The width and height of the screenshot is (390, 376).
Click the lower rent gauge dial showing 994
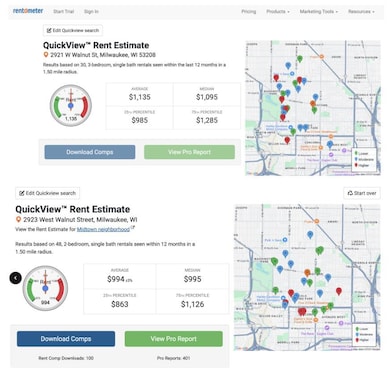click(45, 288)
